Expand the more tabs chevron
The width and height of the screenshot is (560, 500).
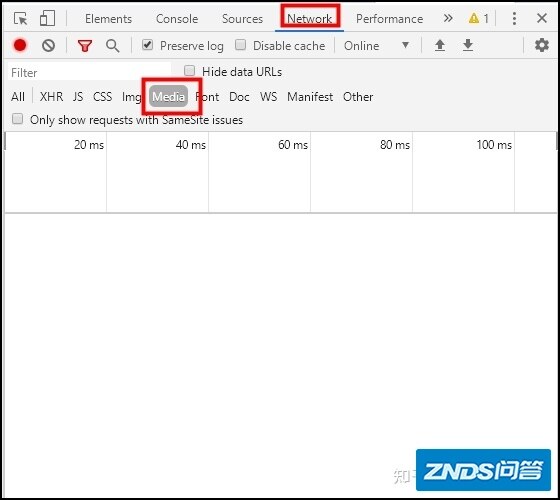pyautogui.click(x=448, y=18)
